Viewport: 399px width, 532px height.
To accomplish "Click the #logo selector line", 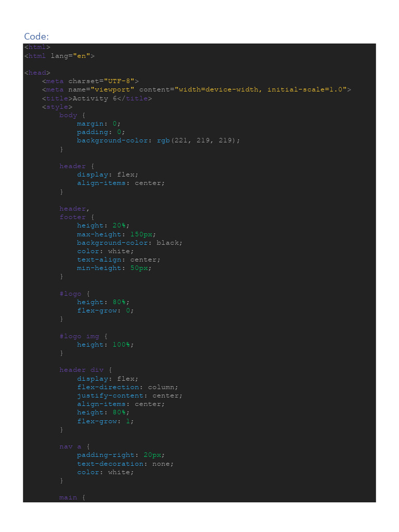I will 75,294.
